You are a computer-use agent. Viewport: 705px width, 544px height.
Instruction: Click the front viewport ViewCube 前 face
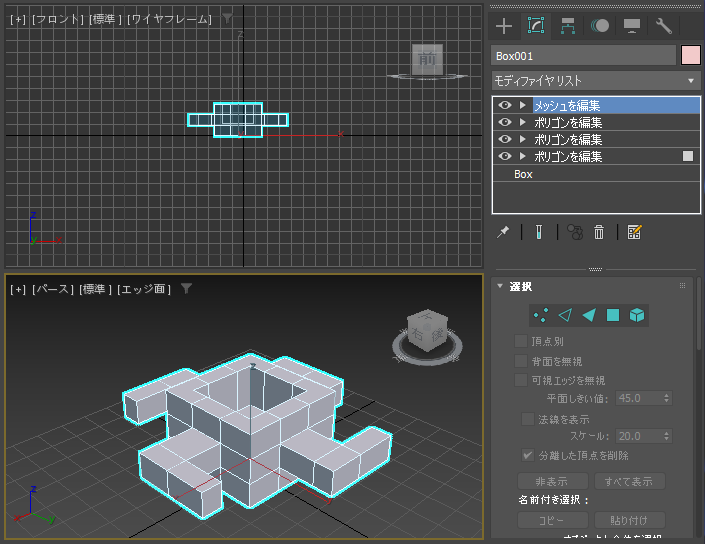click(x=427, y=59)
